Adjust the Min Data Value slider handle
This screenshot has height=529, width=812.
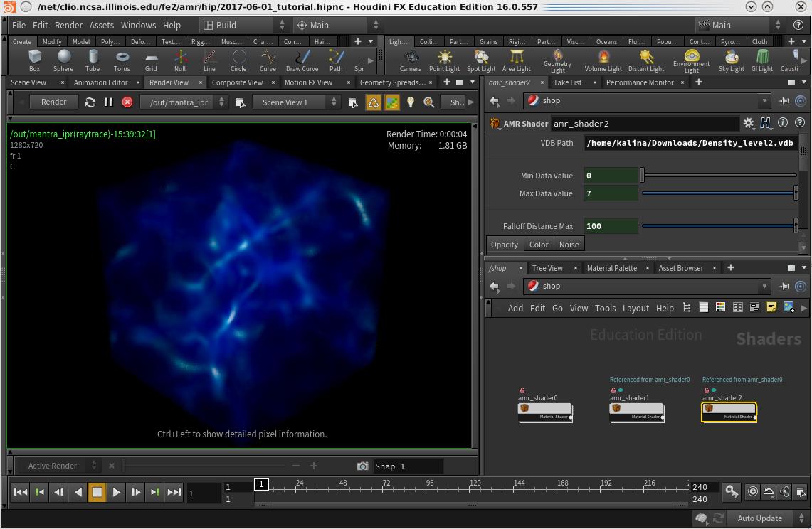(x=643, y=175)
